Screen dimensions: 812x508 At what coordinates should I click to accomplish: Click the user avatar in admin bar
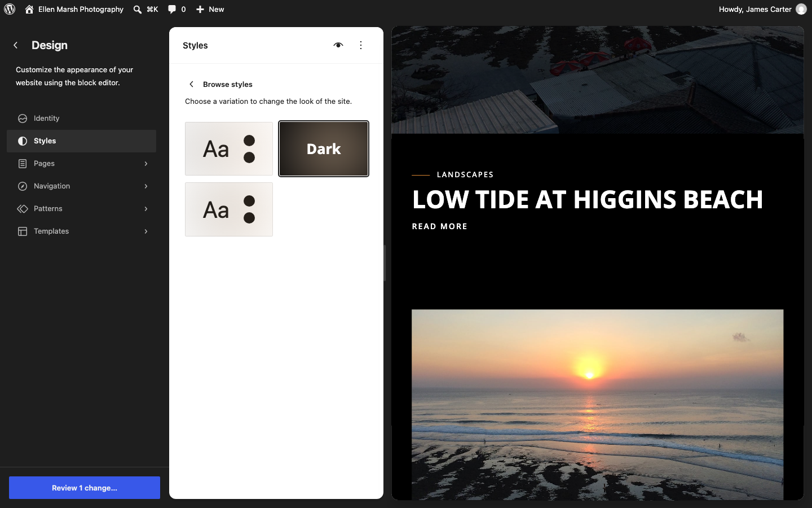[x=801, y=9]
